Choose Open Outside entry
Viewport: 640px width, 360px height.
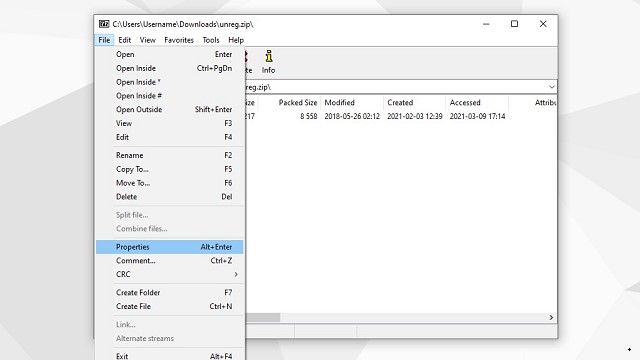coord(169,109)
